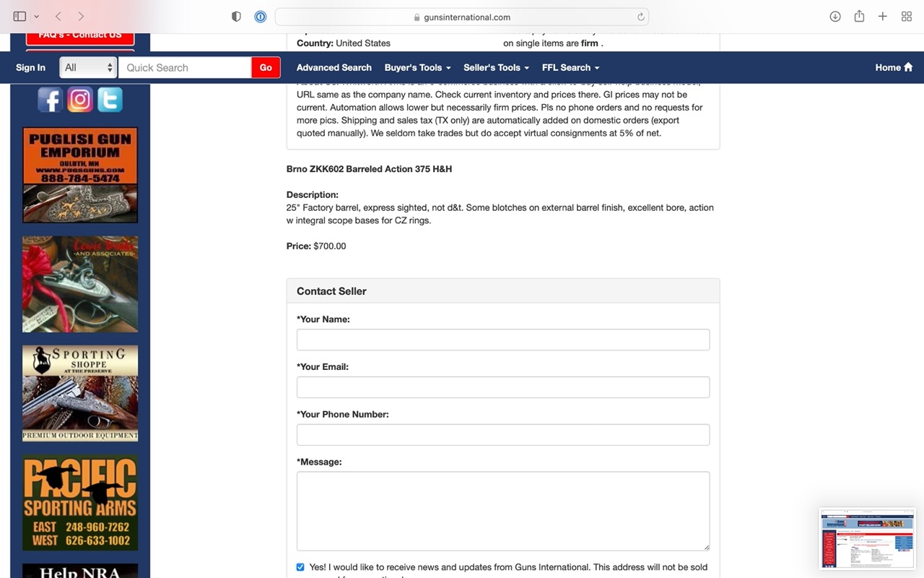Expand the Buyer's Tools menu
This screenshot has width=924, height=578.
417,67
